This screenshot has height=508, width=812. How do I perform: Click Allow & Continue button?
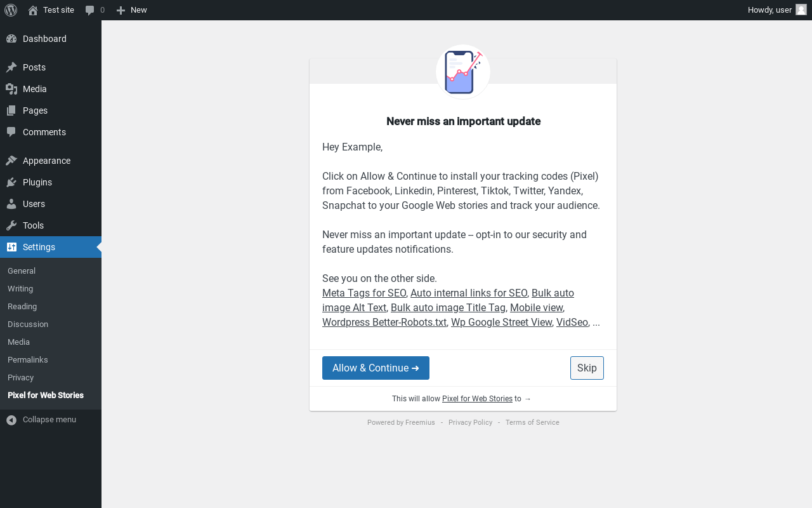coord(376,368)
